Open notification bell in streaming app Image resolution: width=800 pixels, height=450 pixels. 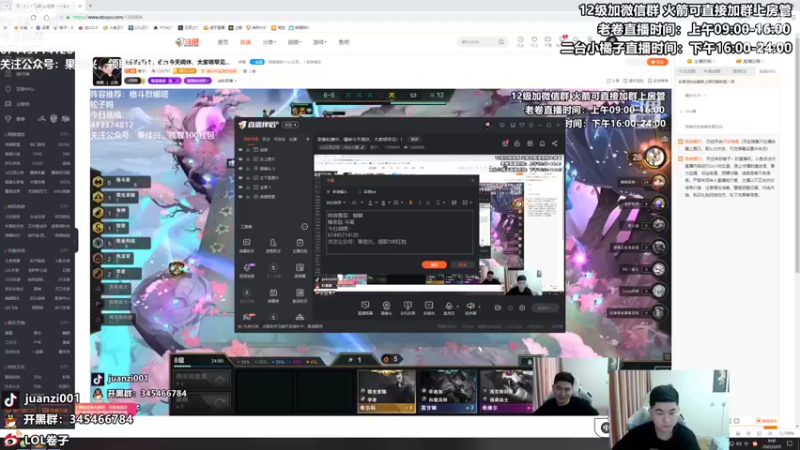[x=542, y=143]
